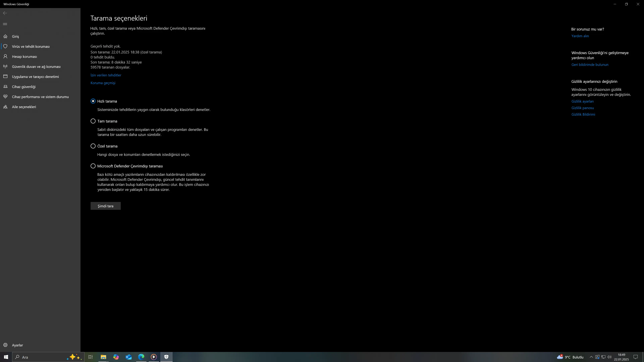This screenshot has height=362, width=644.
Task: Open the notification center icon
Action: point(636,357)
